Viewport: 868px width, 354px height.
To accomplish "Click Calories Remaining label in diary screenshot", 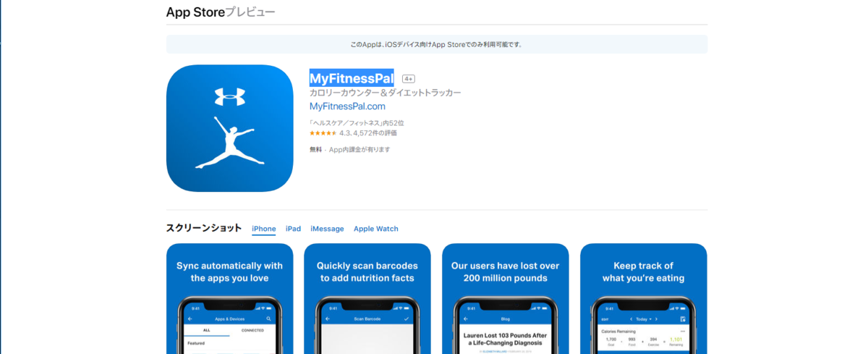I will tap(617, 332).
